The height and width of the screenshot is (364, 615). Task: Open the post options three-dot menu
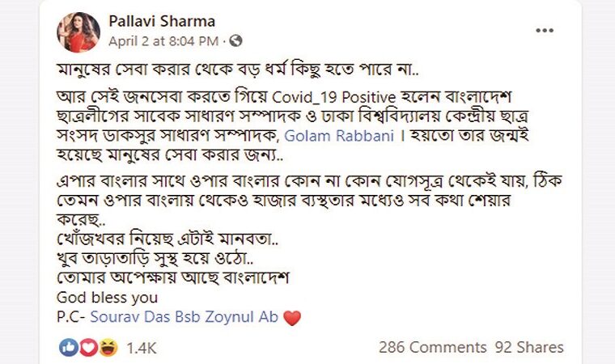click(545, 31)
